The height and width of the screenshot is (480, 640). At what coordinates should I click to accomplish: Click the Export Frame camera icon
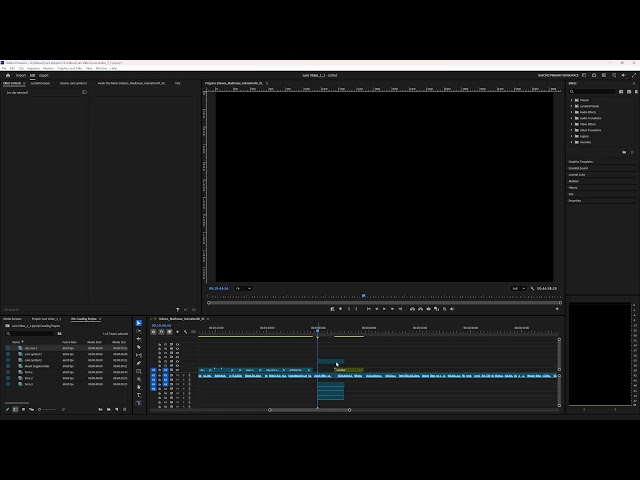click(x=429, y=309)
